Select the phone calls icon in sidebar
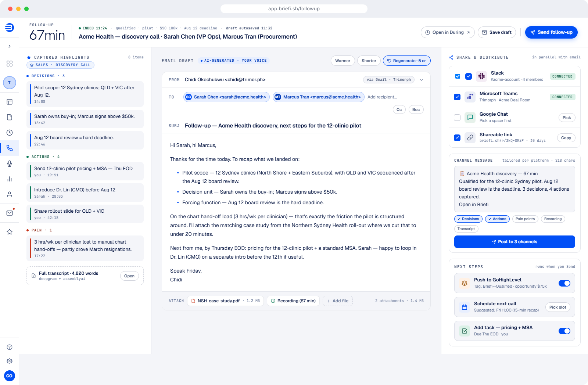This screenshot has width=588, height=385. pos(10,148)
